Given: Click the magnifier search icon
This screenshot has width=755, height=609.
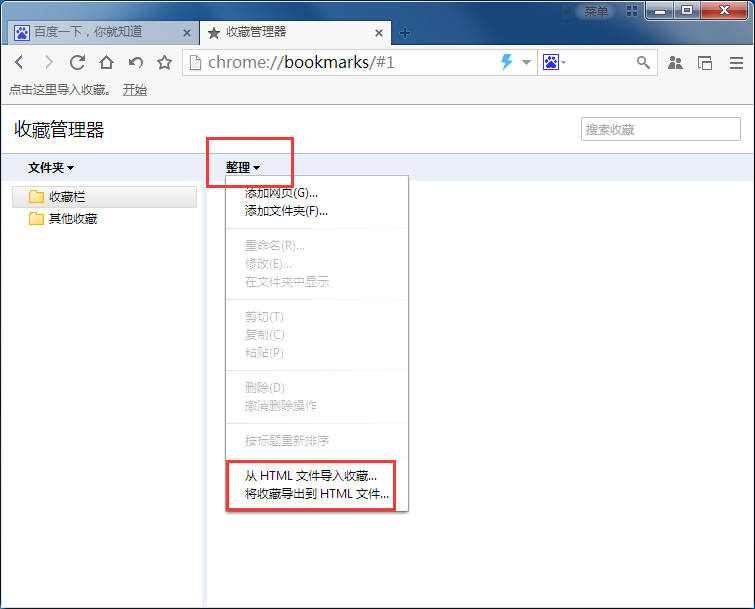Looking at the screenshot, I should coord(643,62).
